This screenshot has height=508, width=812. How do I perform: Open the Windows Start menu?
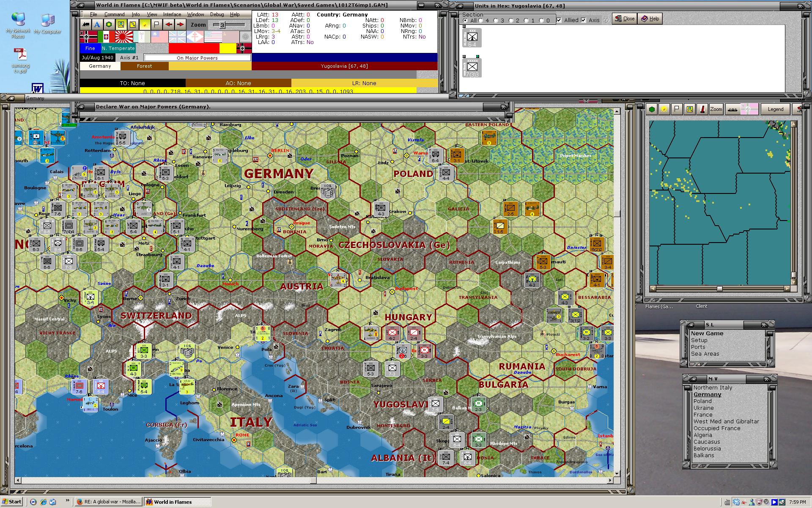pos(11,502)
